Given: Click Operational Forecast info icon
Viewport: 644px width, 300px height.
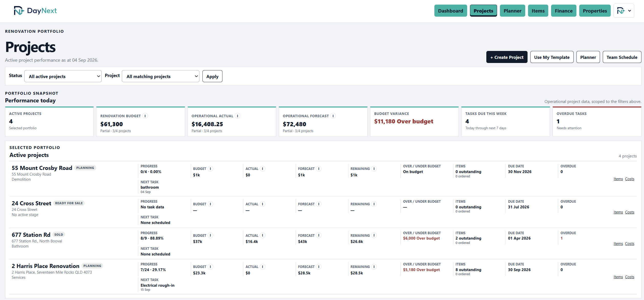Looking at the screenshot, I should tap(333, 116).
